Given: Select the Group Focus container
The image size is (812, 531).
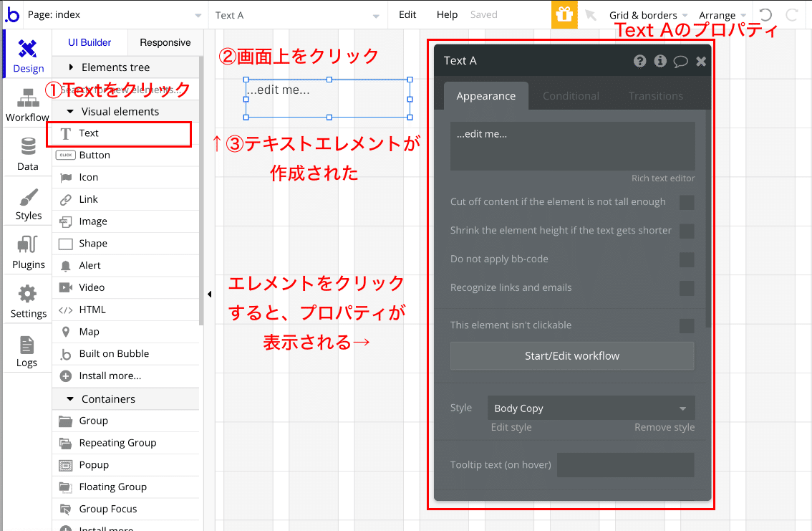Looking at the screenshot, I should (x=126, y=510).
